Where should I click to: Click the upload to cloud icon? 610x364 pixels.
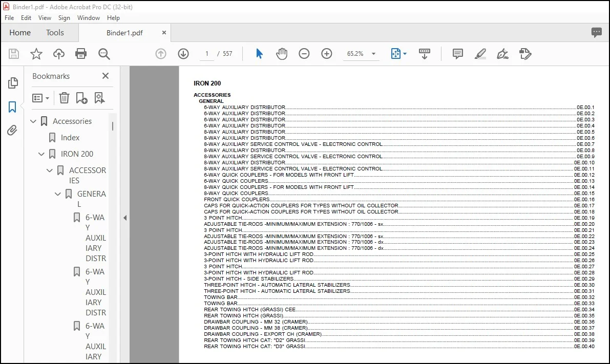tap(59, 54)
